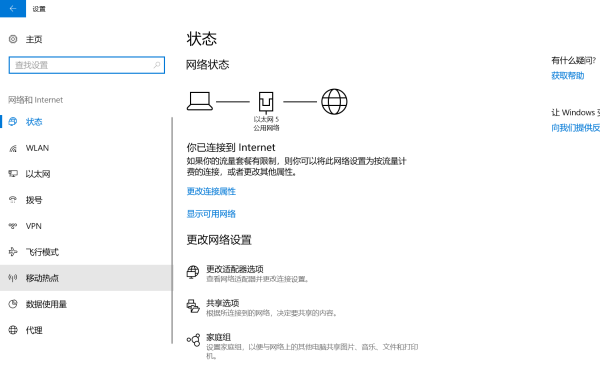Click the 代理 globe icon

(x=13, y=330)
